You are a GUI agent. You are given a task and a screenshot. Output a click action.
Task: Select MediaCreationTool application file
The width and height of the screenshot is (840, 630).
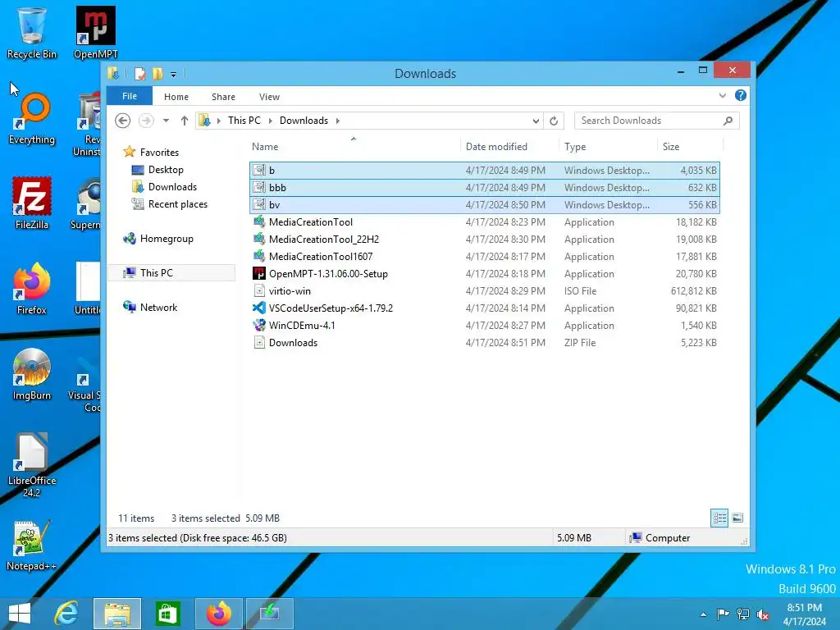(485, 222)
